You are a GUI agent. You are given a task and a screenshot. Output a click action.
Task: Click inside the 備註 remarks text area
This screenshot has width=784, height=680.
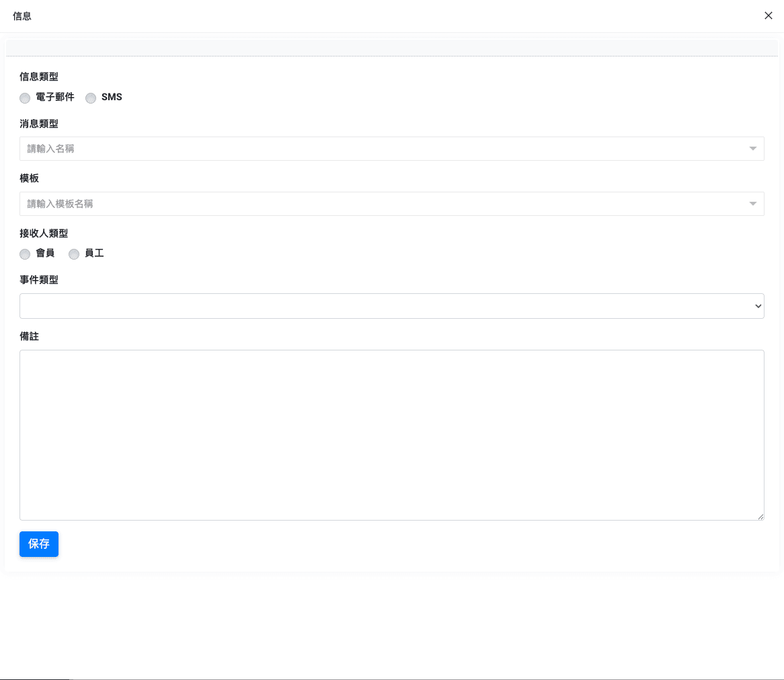[392, 434]
